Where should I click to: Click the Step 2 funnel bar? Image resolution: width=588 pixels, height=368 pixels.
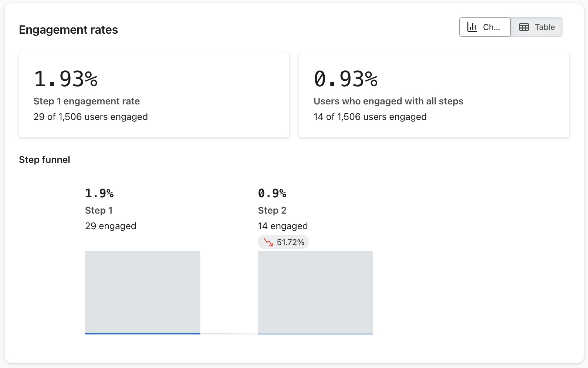pos(315,292)
